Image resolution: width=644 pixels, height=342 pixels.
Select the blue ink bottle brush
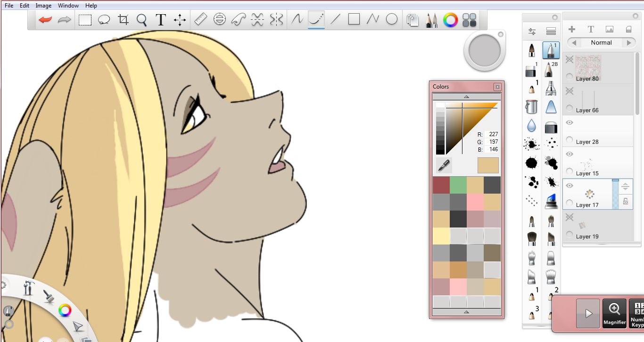[x=551, y=201]
